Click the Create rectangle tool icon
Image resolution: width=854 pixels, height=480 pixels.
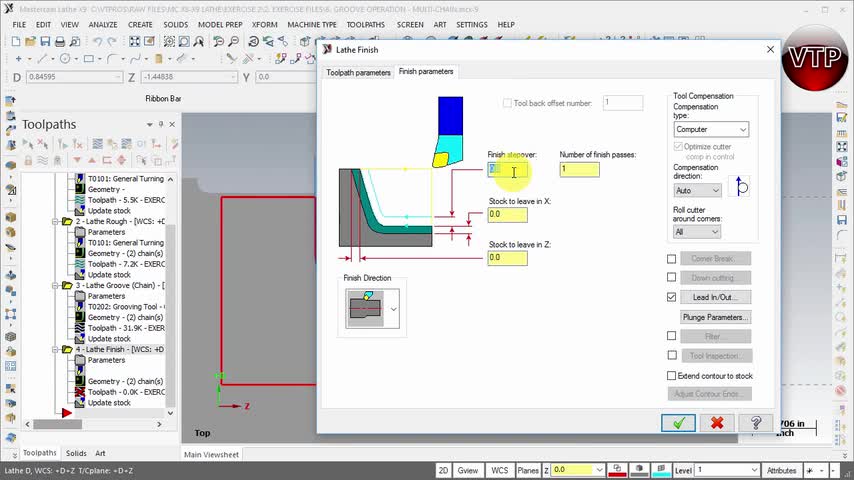(89, 58)
